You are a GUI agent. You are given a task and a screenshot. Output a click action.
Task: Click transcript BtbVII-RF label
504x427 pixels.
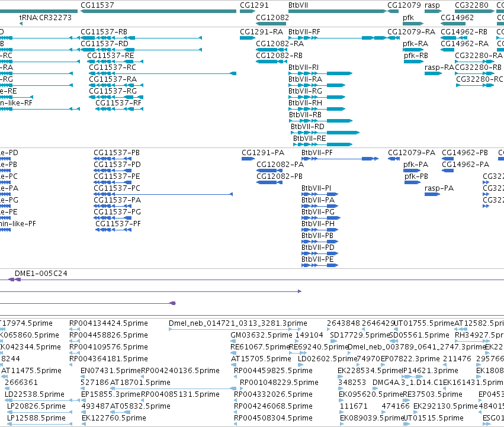click(x=304, y=32)
